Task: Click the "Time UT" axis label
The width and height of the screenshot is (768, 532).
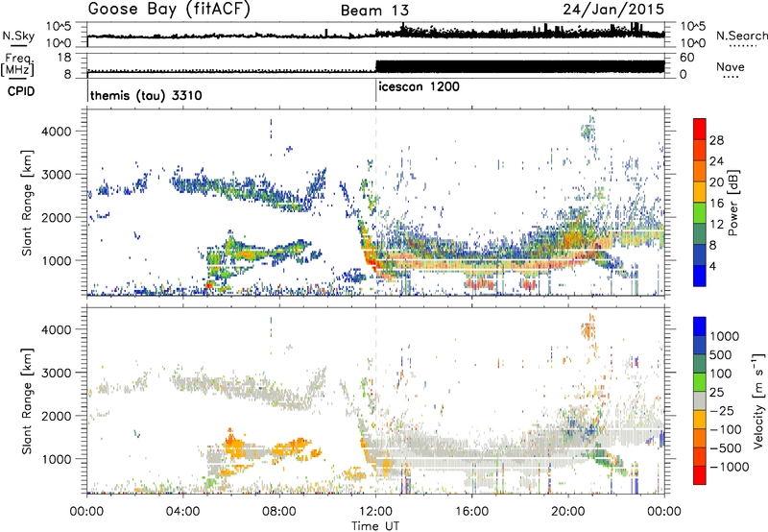Action: [x=375, y=525]
